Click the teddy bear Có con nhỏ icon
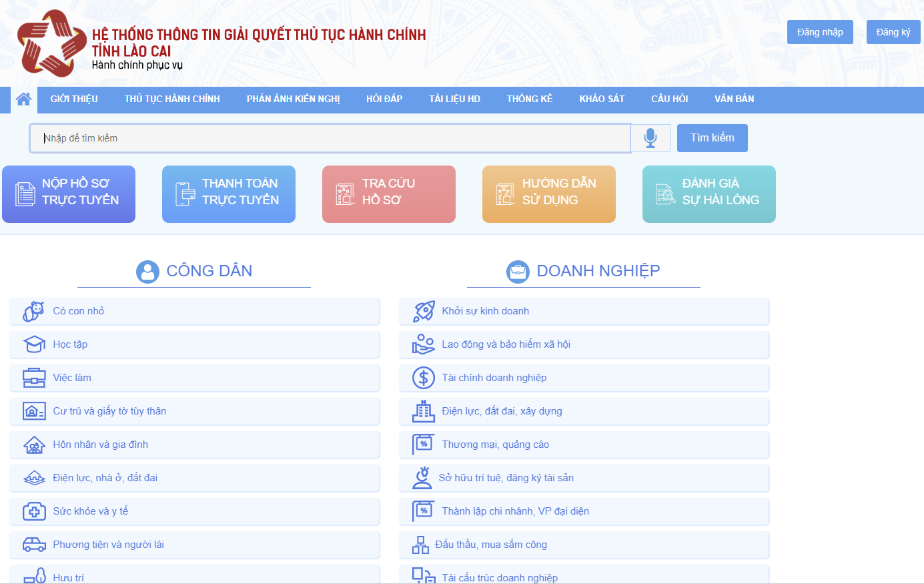The image size is (924, 584). pos(34,311)
